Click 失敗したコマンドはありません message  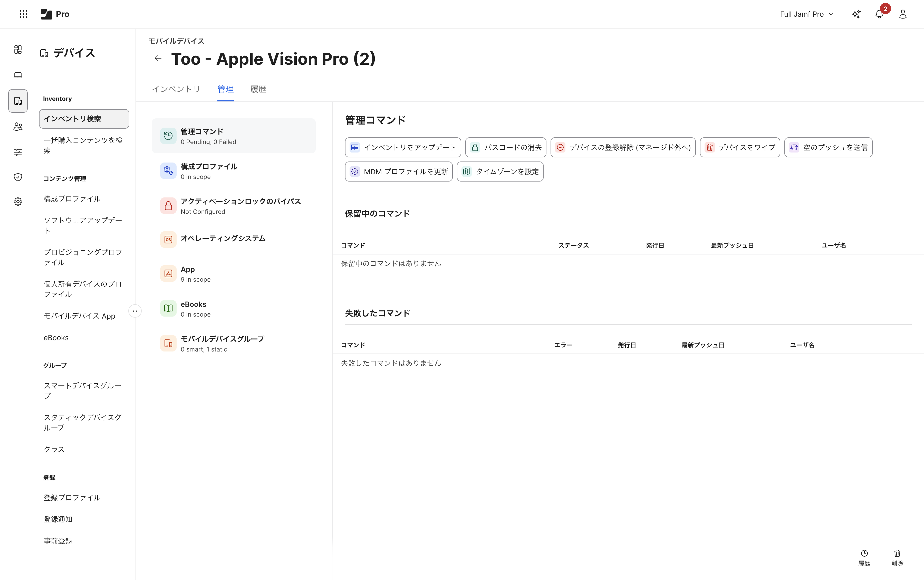391,363
